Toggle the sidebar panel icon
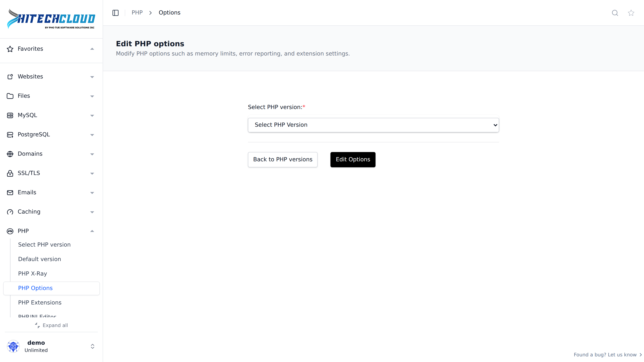Image resolution: width=644 pixels, height=362 pixels. (116, 13)
